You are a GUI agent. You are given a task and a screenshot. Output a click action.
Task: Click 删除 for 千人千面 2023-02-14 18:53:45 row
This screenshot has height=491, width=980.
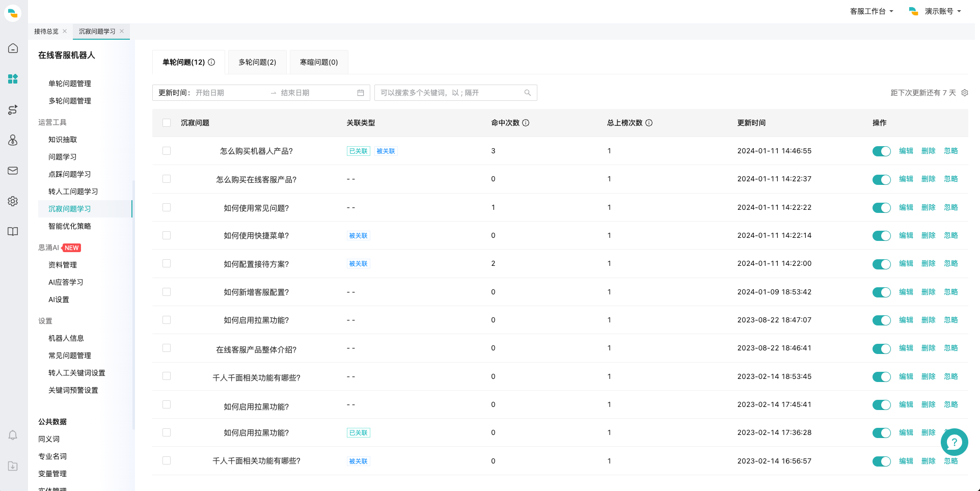tap(929, 376)
